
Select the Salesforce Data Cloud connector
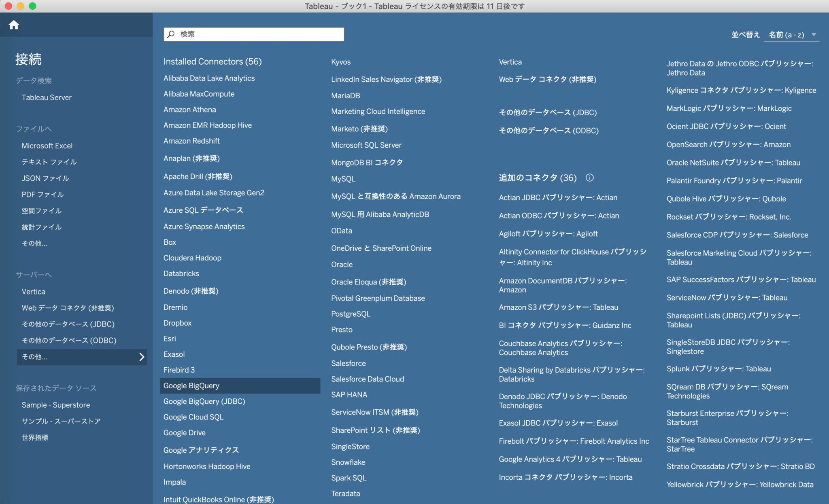tap(368, 379)
